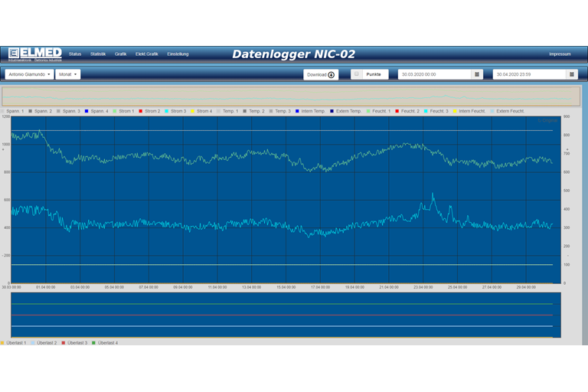Click the Download button
588x392 pixels.
(x=322, y=74)
